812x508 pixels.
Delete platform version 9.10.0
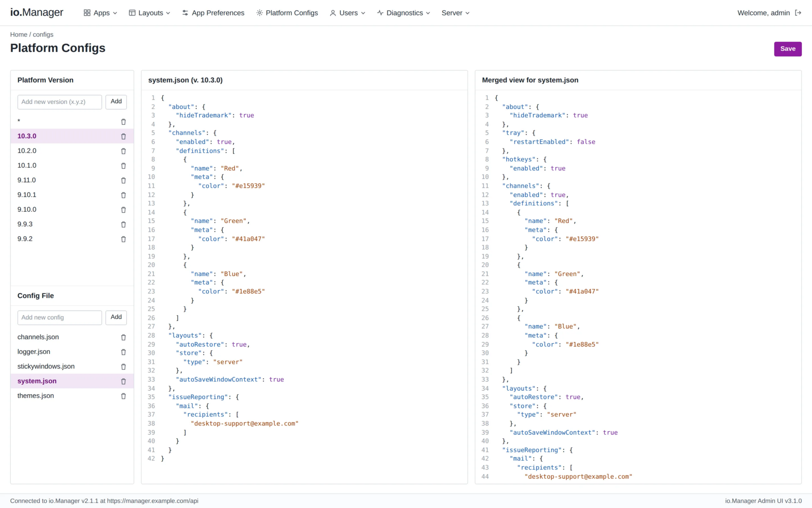(x=123, y=210)
